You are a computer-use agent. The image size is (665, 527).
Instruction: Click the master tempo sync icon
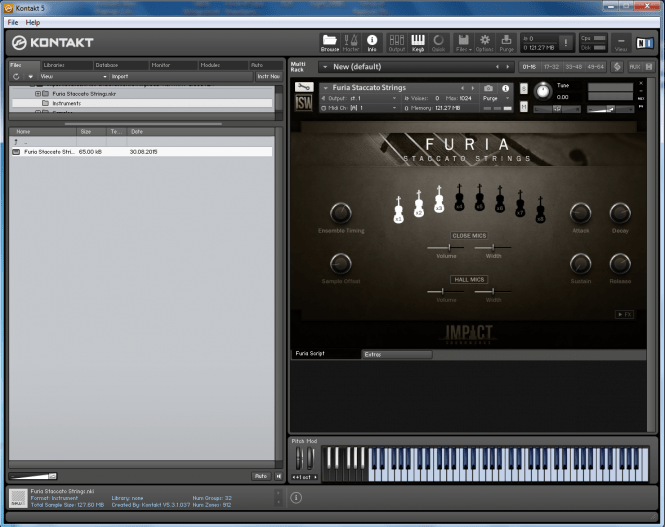pyautogui.click(x=617, y=67)
